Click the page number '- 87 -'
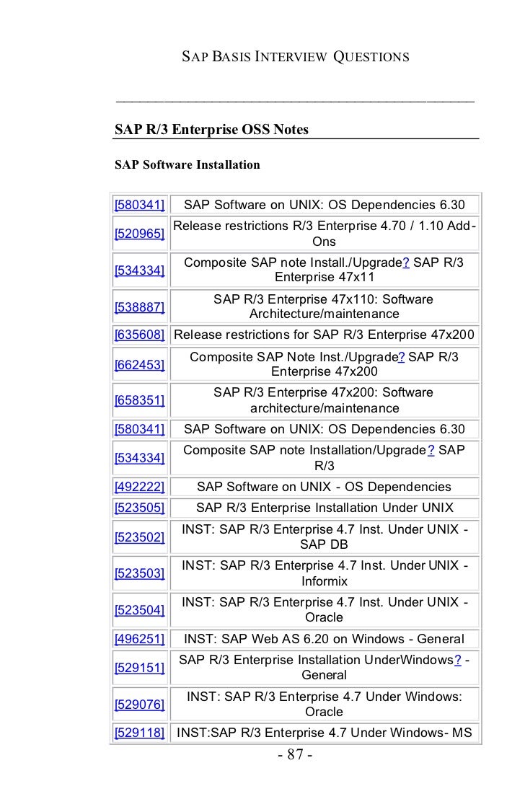 click(295, 754)
